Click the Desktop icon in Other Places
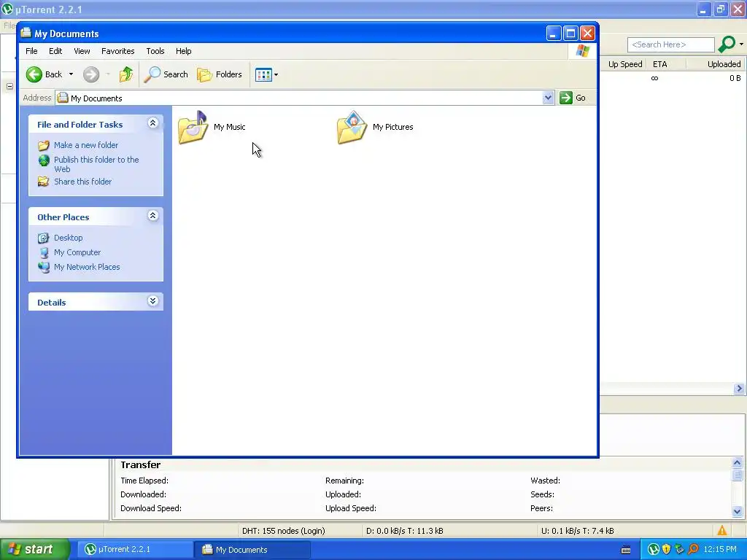747x560 pixels. tap(44, 238)
